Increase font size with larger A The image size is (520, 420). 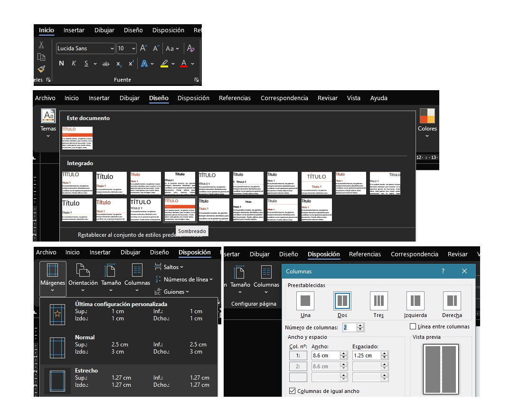[x=143, y=48]
